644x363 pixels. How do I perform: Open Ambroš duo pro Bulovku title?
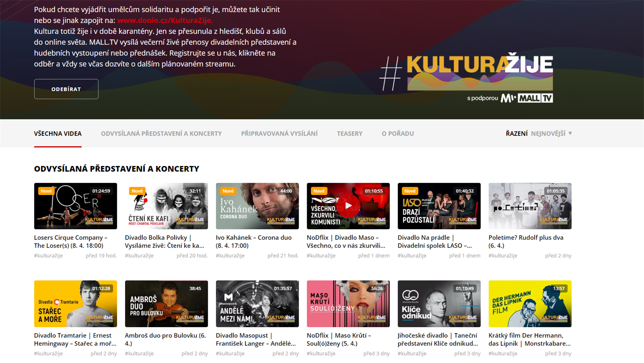point(165,339)
